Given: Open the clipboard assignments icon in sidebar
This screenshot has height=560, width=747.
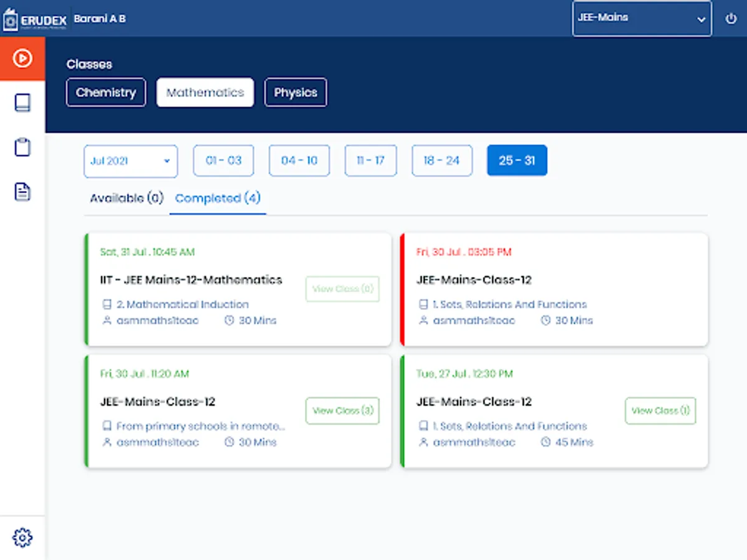Looking at the screenshot, I should coord(22,147).
